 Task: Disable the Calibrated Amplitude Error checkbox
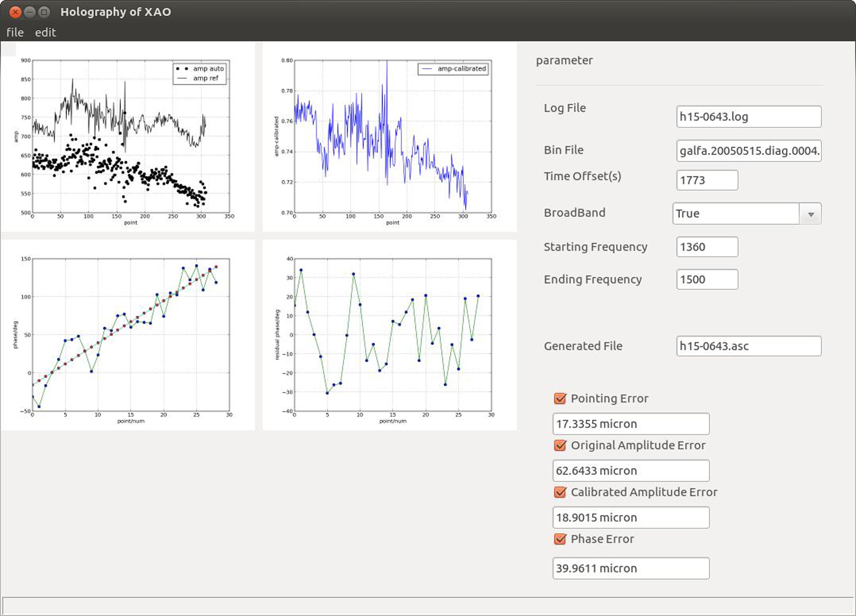[x=560, y=492]
